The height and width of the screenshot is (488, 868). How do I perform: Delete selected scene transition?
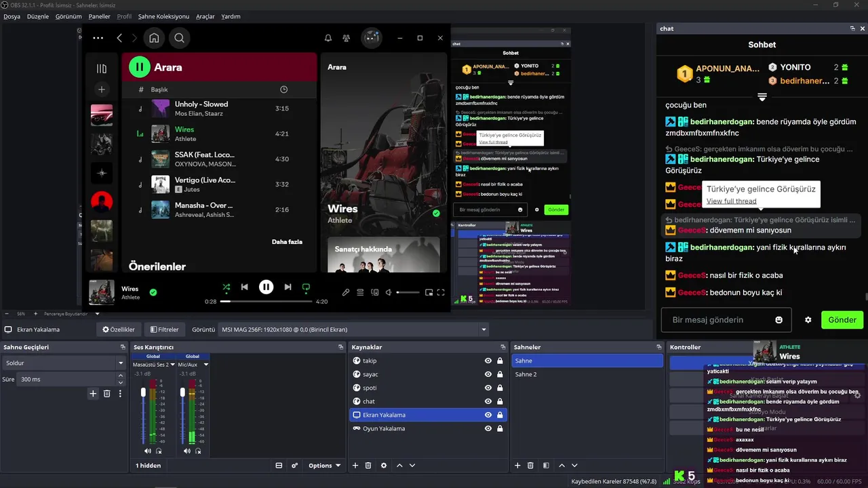coord(106,393)
